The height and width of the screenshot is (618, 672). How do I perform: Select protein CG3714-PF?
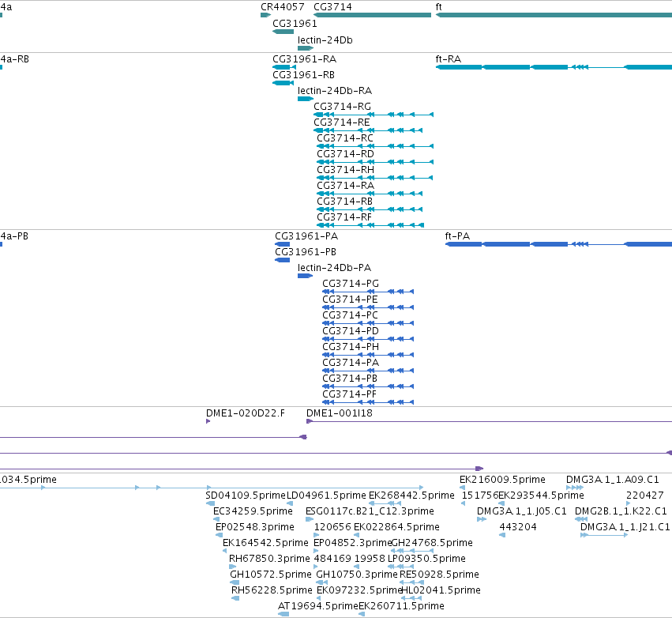(368, 403)
